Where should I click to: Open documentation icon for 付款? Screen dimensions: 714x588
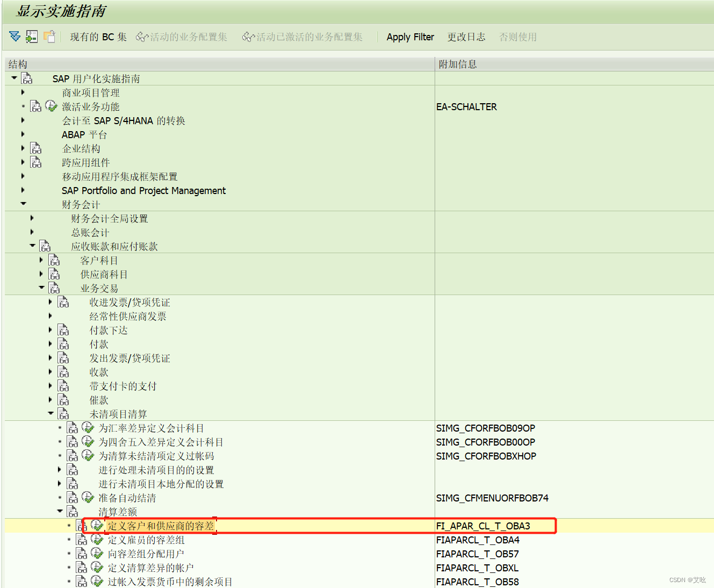(x=63, y=344)
